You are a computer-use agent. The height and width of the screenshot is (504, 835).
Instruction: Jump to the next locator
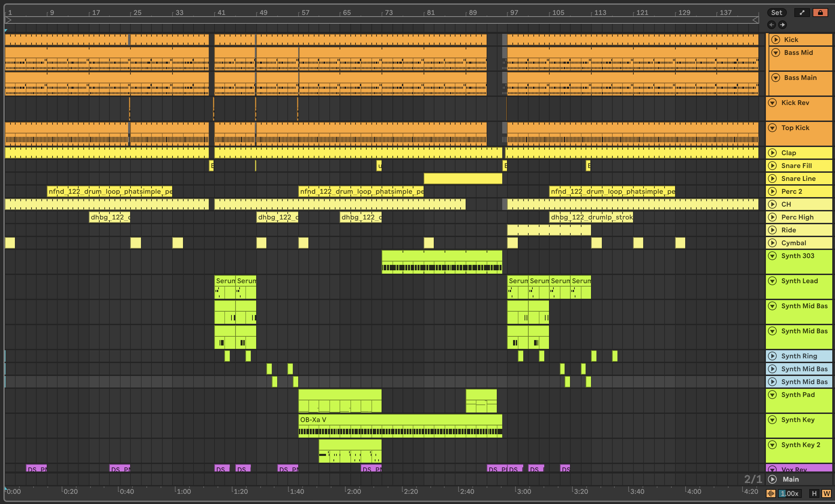pyautogui.click(x=782, y=24)
